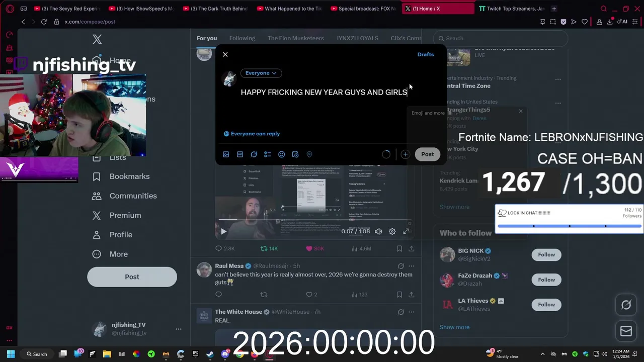
Task: Follow BIG NICK
Action: click(x=546, y=255)
